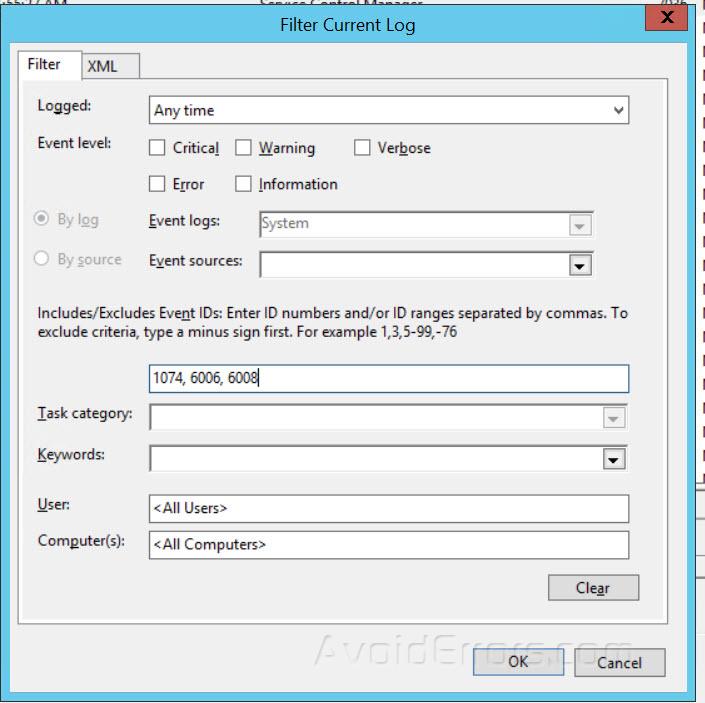The image size is (705, 703).
Task: Enable the Warning checkbox
Action: coord(243,147)
